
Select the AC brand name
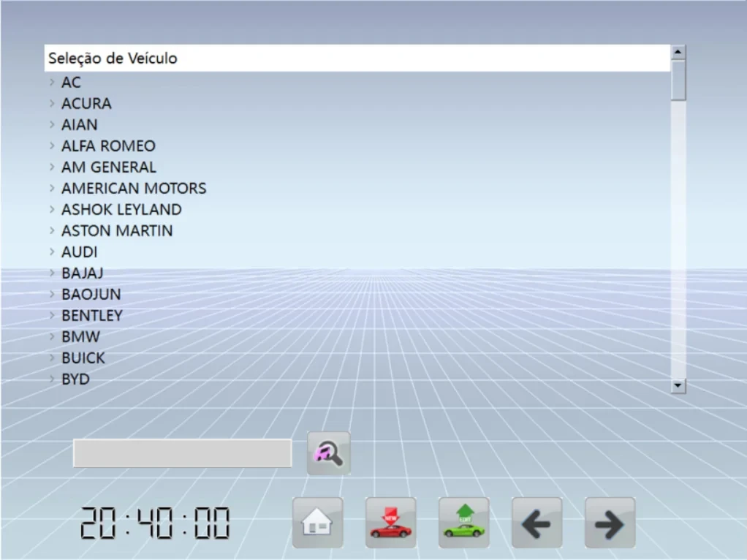coord(72,83)
